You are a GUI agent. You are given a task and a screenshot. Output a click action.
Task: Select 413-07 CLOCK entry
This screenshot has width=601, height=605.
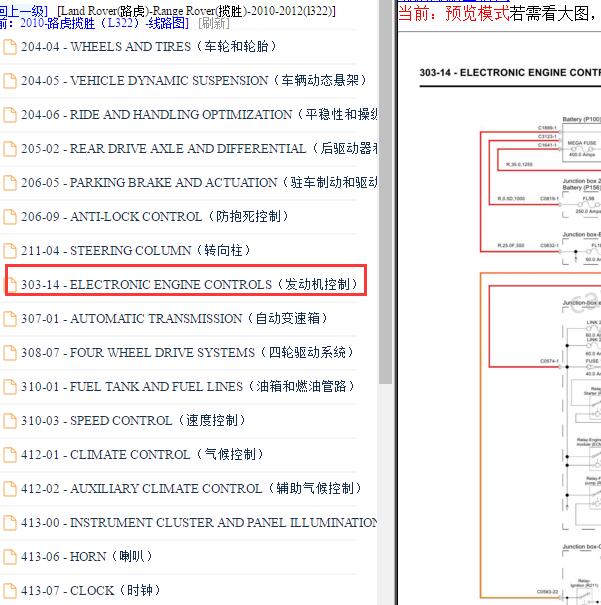pos(91,590)
